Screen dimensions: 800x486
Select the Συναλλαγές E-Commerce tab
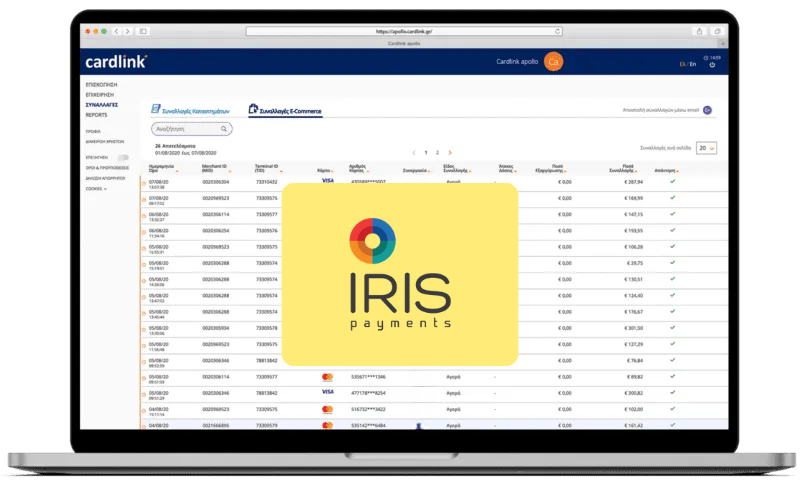click(290, 110)
